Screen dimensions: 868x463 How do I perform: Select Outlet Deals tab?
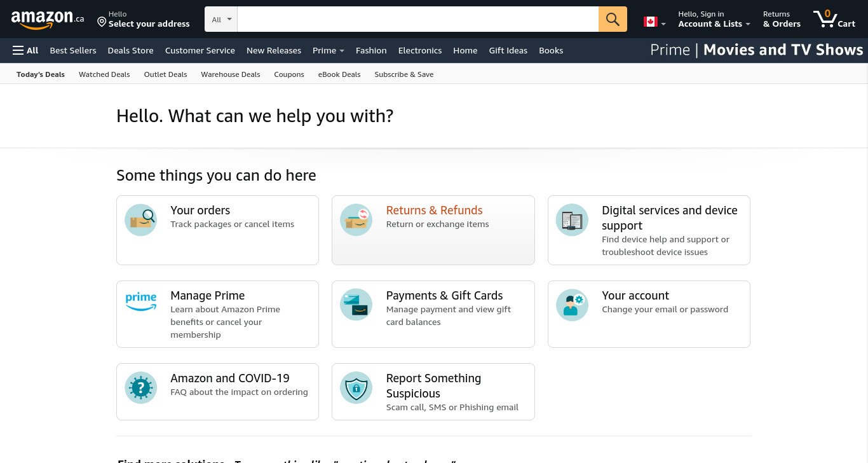(165, 74)
